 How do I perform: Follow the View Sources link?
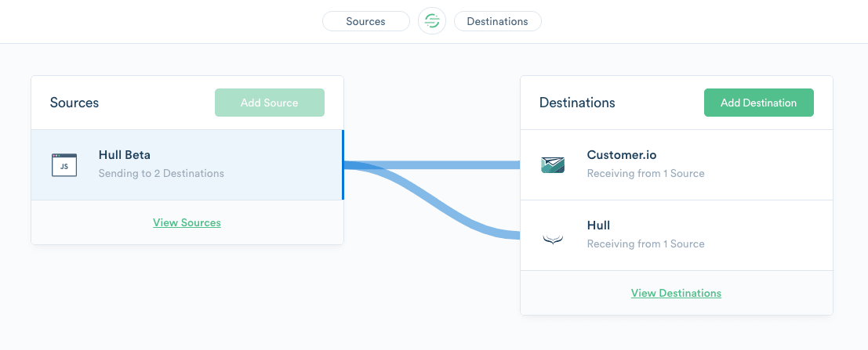[x=187, y=222]
